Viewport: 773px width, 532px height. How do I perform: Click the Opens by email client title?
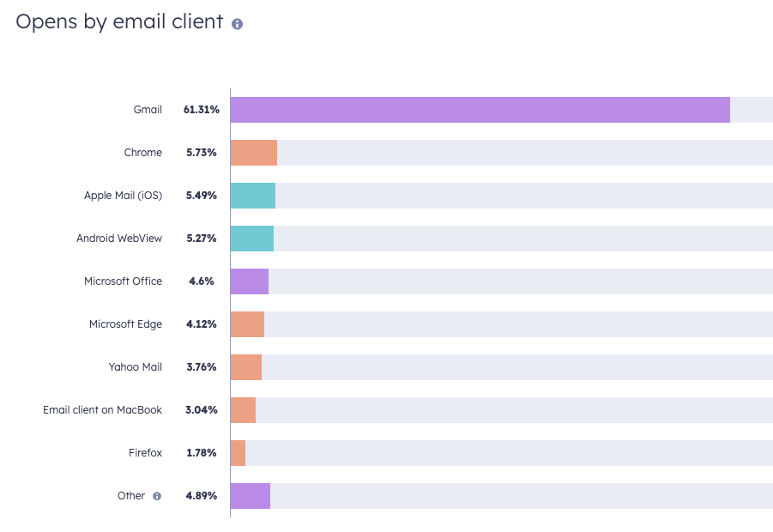coord(119,22)
